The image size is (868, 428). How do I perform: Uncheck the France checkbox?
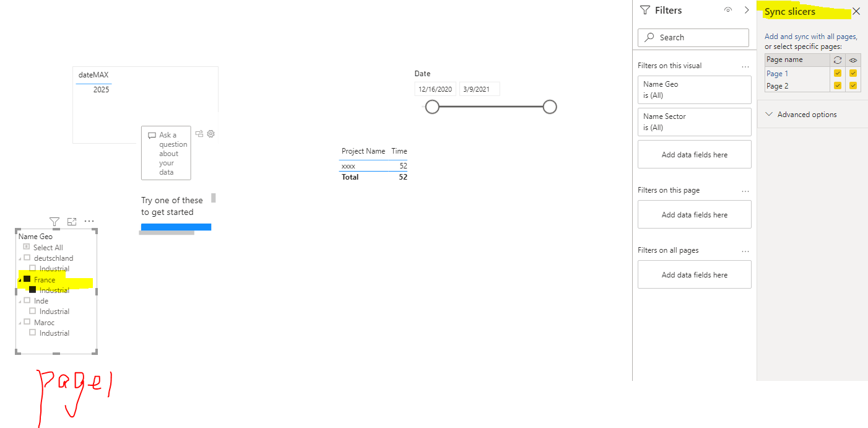27,279
